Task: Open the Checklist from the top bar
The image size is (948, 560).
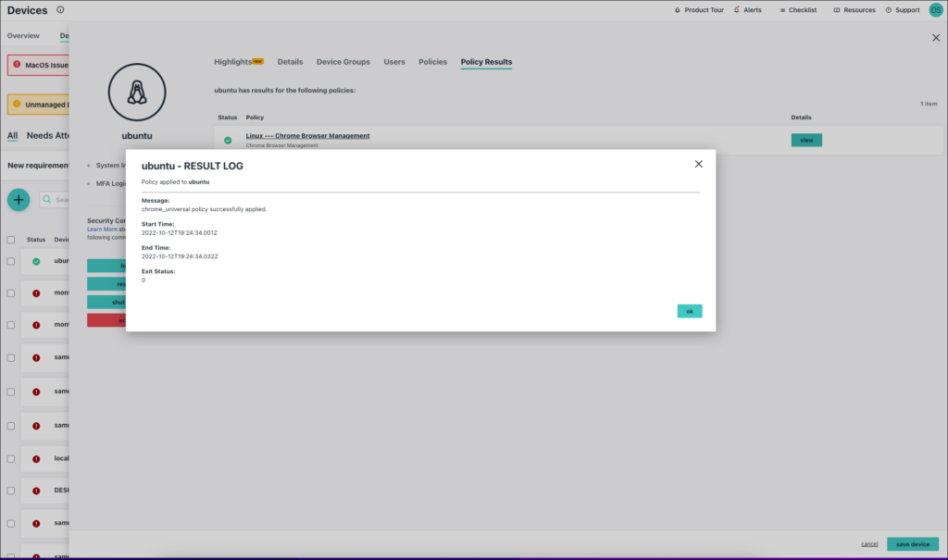Action: pyautogui.click(x=798, y=9)
